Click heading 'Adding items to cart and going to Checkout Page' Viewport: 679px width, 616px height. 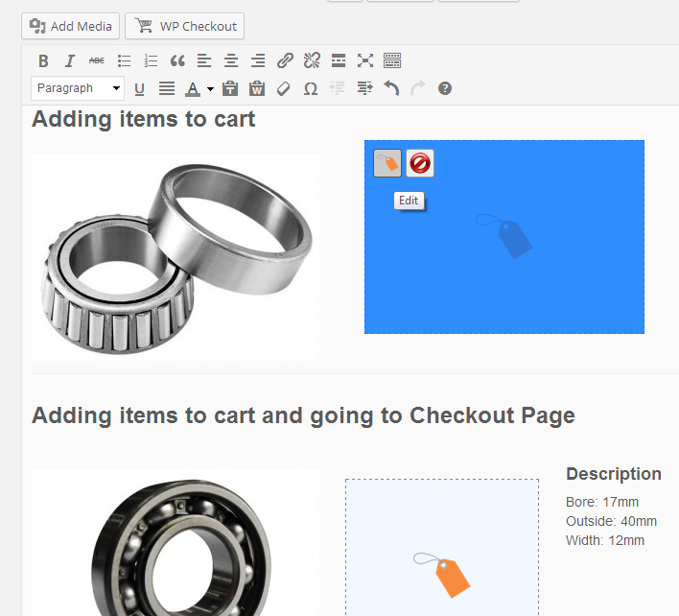coord(303,415)
